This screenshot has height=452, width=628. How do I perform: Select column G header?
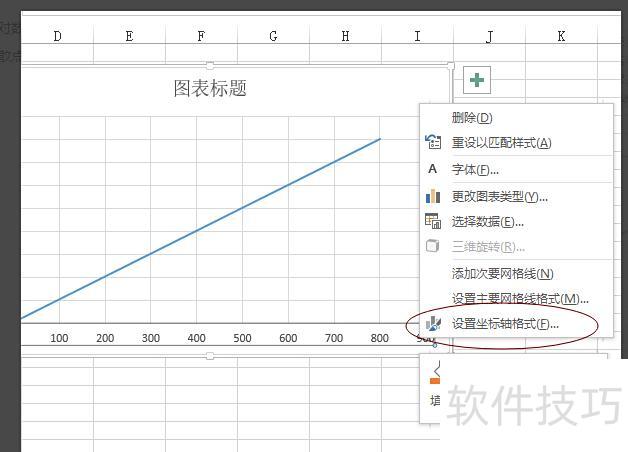coord(273,36)
